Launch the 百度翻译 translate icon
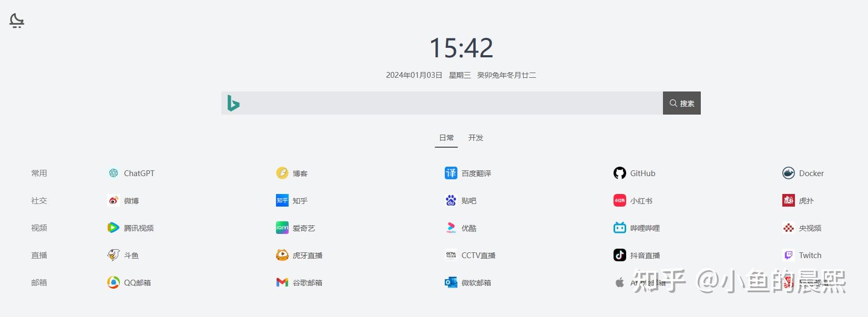 coord(451,173)
